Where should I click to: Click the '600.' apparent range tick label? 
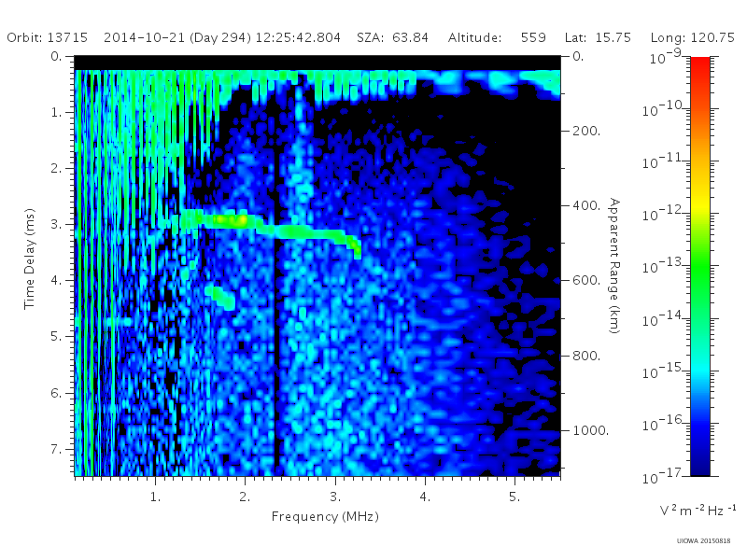[586, 281]
